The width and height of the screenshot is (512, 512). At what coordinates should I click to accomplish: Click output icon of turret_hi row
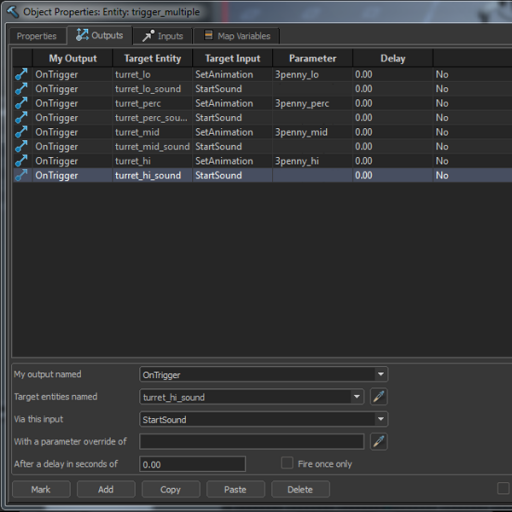[x=21, y=161]
